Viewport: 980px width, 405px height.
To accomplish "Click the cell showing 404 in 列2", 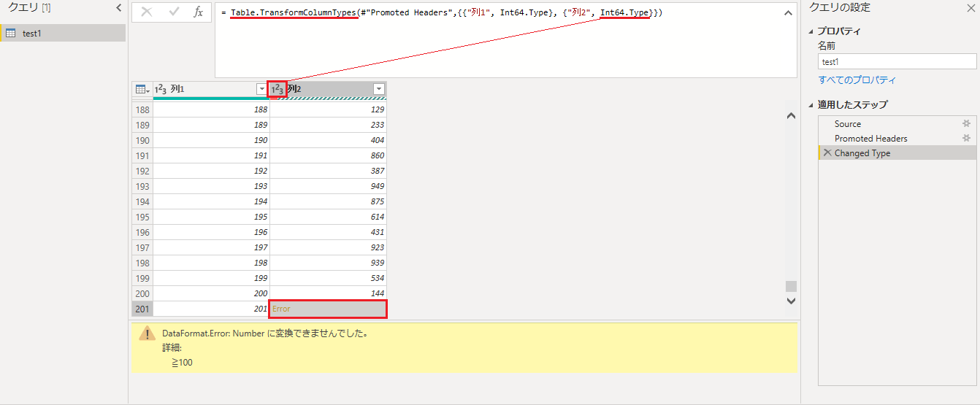I will [x=328, y=140].
